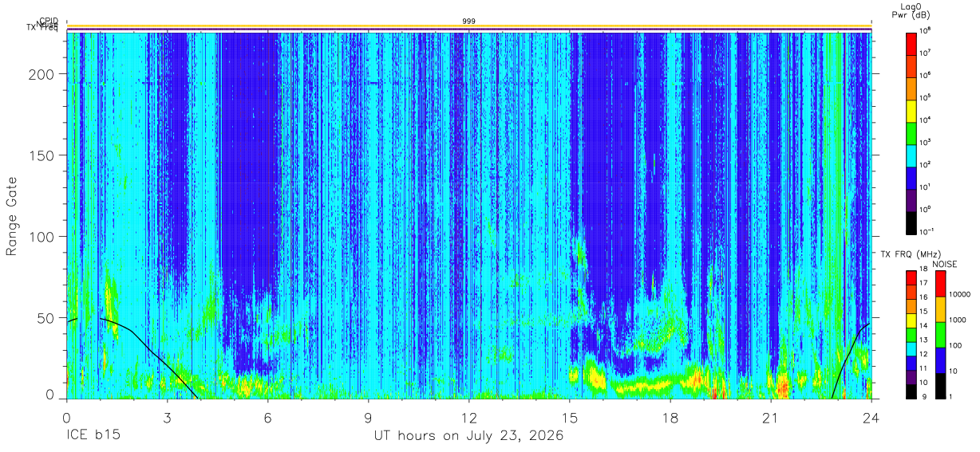Click the '14' tick of TX FRQ colorbar

923,325
